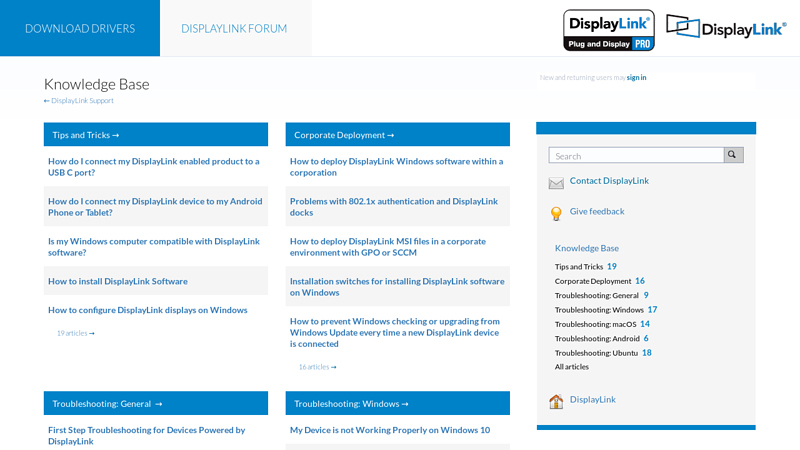Open article on preventing Windows Update checking
Viewport: 800px width, 450px height.
(x=395, y=333)
